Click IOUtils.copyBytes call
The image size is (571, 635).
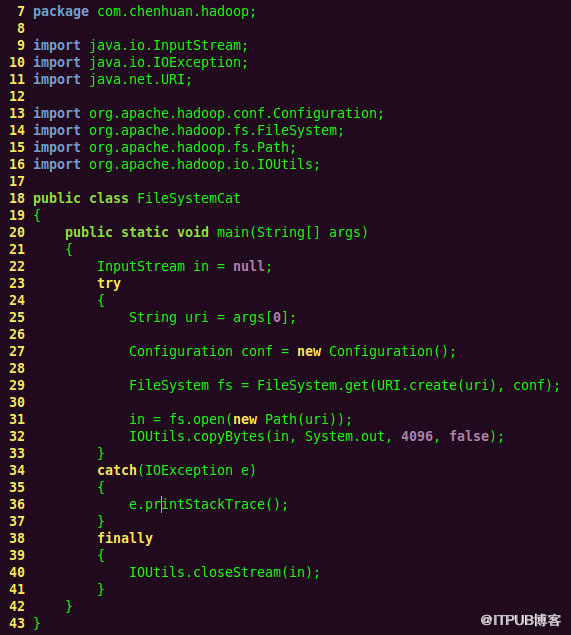pos(197,437)
